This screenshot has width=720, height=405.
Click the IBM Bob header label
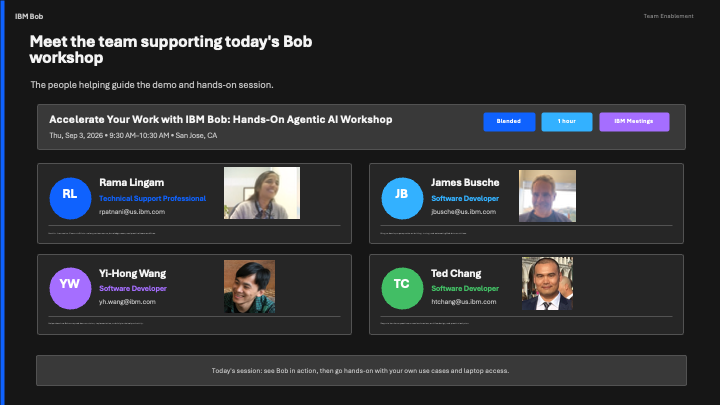pyautogui.click(x=29, y=17)
